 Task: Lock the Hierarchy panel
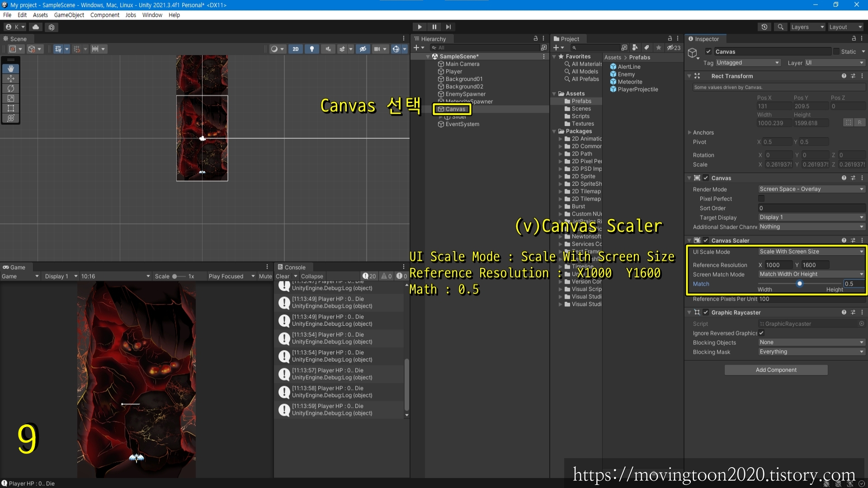pos(536,39)
